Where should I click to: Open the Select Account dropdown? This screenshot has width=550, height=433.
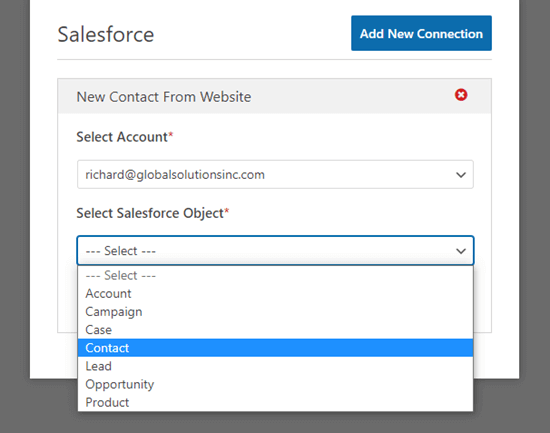click(x=275, y=174)
